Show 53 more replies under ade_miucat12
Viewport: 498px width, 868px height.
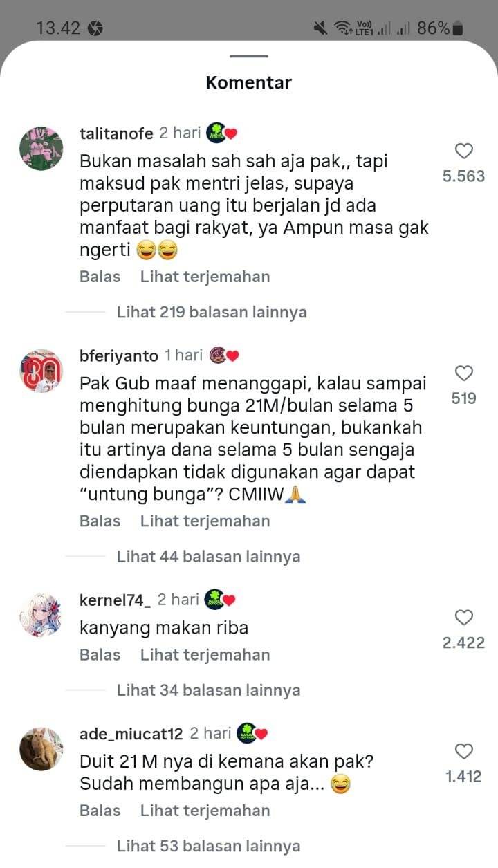tap(208, 845)
